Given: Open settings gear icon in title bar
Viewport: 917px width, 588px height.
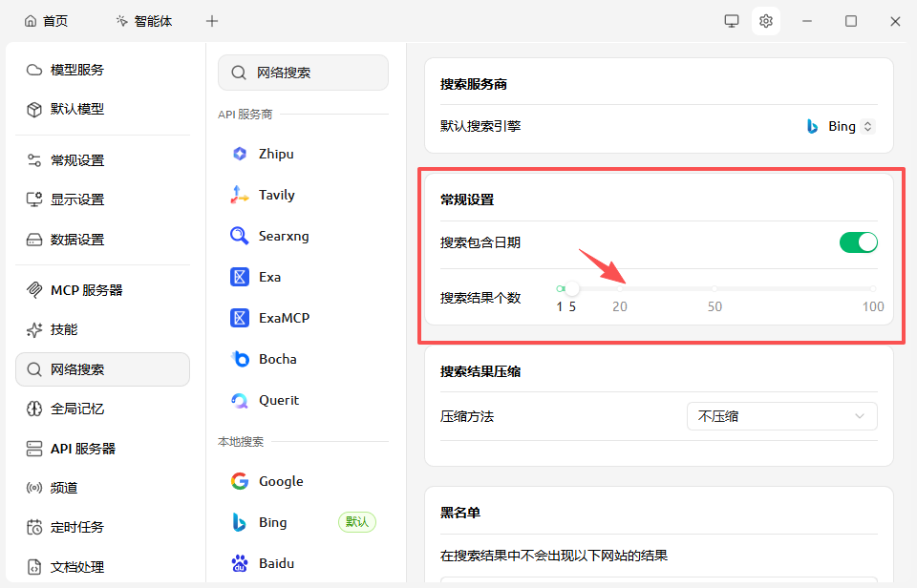Looking at the screenshot, I should 765,21.
